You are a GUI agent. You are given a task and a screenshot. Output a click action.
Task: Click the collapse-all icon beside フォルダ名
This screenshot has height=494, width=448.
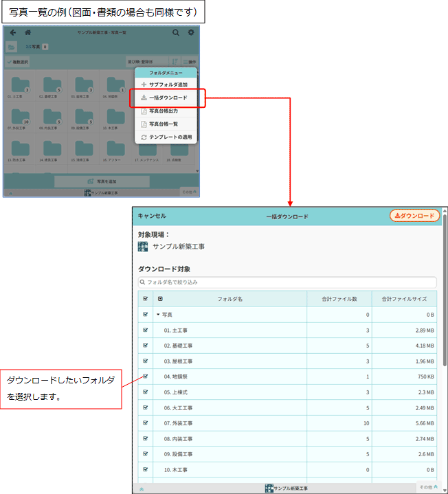160,299
